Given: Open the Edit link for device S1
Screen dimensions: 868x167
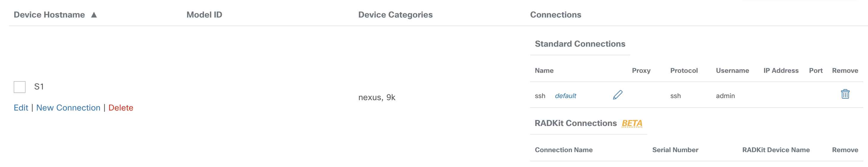Looking at the screenshot, I should (x=21, y=108).
